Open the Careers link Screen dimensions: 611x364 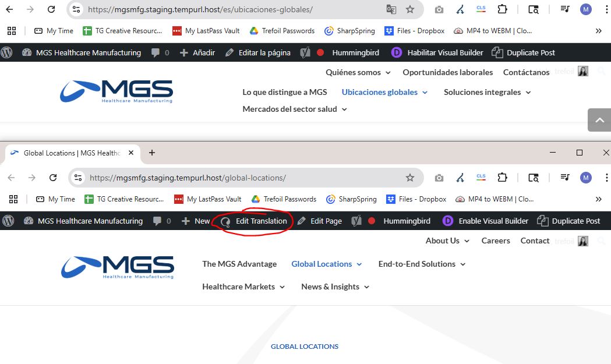click(x=496, y=241)
